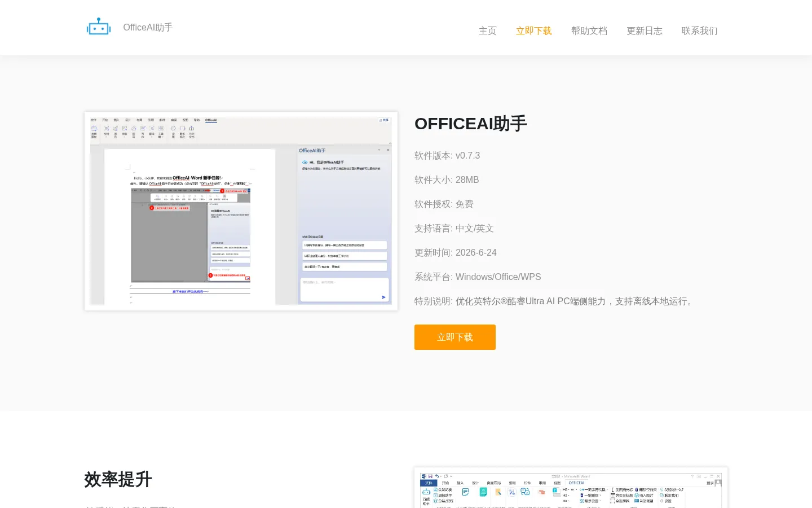This screenshot has height=508, width=812.
Task: Open the 联系我们 navigation item
Action: pyautogui.click(x=700, y=31)
